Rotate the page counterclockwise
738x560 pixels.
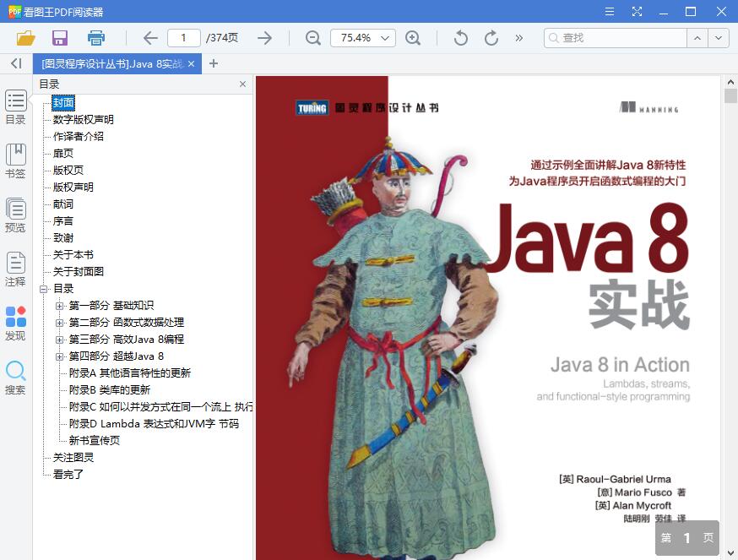pos(461,38)
